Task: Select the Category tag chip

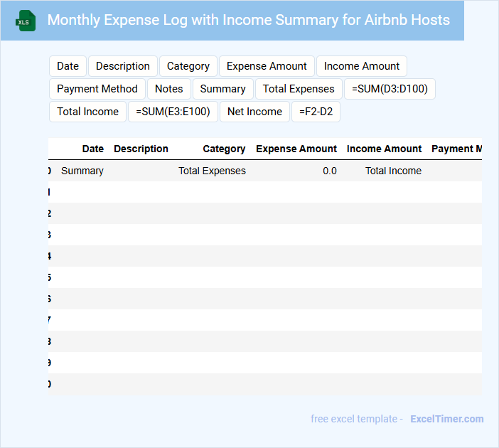Action: (188, 66)
